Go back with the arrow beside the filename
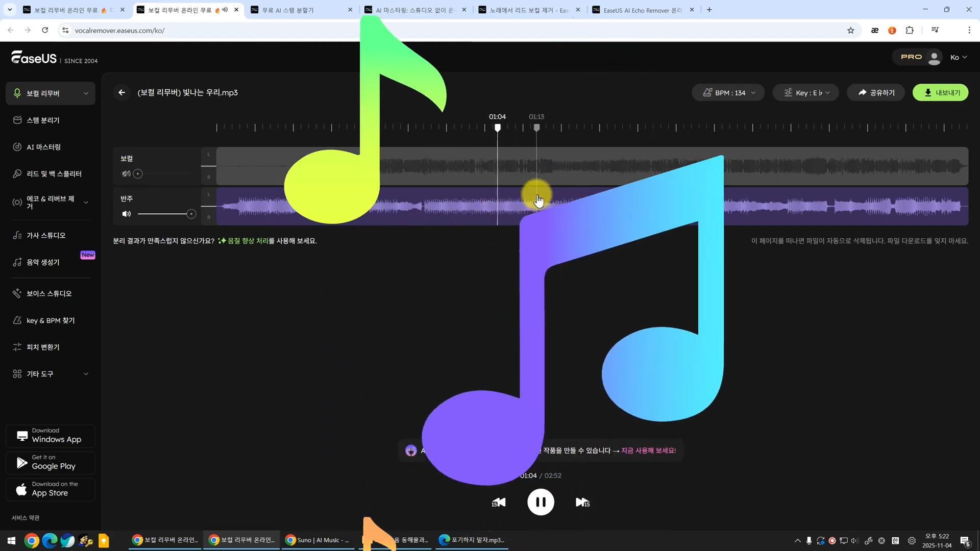The width and height of the screenshot is (980, 551). coord(121,92)
